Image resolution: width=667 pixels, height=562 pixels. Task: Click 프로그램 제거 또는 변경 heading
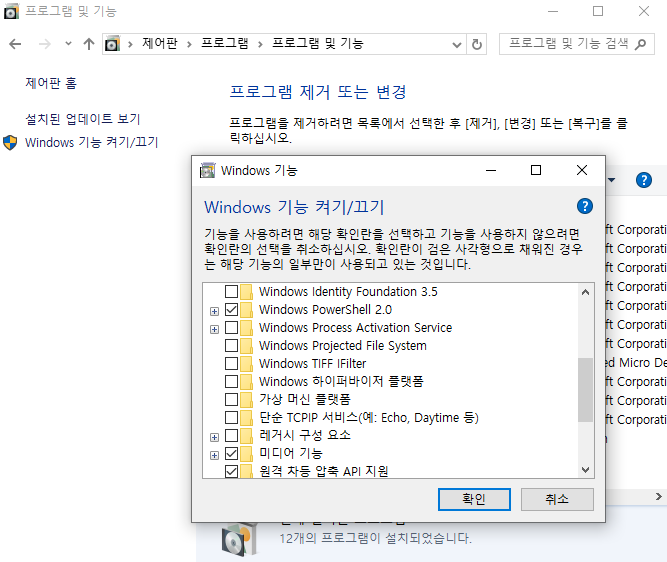(318, 92)
